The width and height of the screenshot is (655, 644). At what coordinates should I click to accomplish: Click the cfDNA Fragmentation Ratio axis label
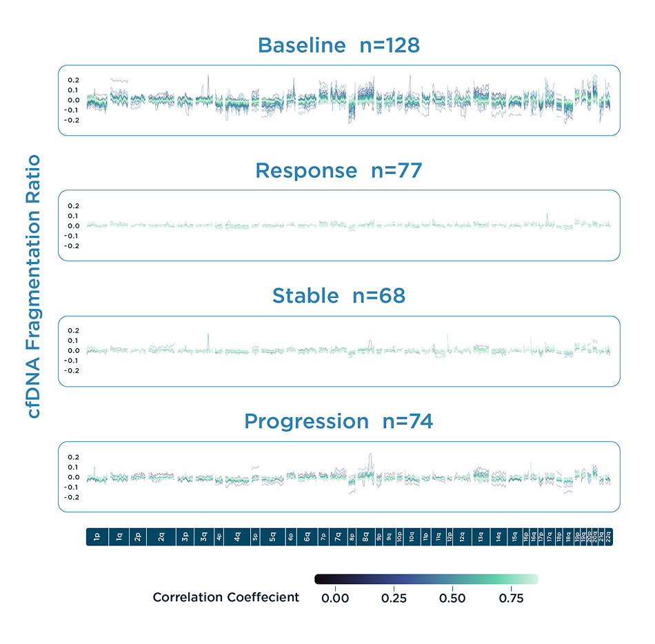click(33, 287)
